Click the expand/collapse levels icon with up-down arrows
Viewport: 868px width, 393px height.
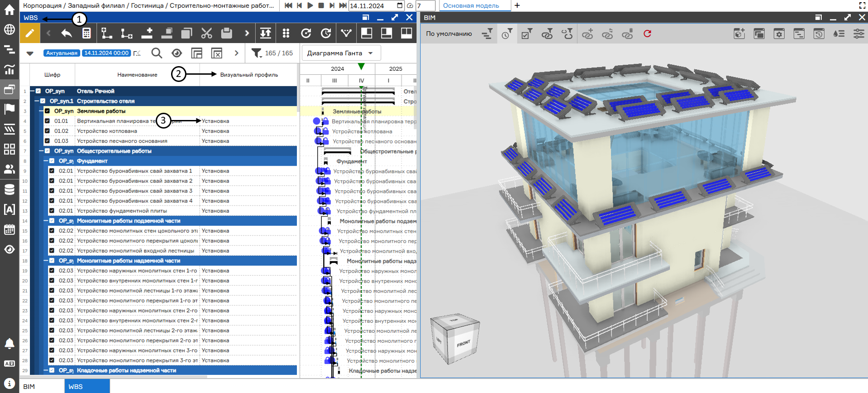tap(266, 33)
